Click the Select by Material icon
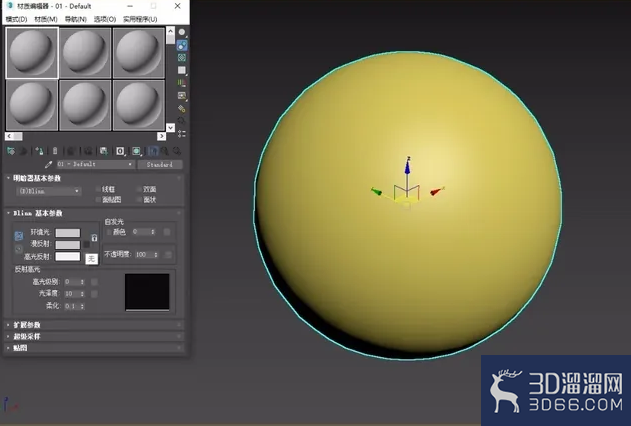Screen dimensions: 631x426 tap(182, 121)
